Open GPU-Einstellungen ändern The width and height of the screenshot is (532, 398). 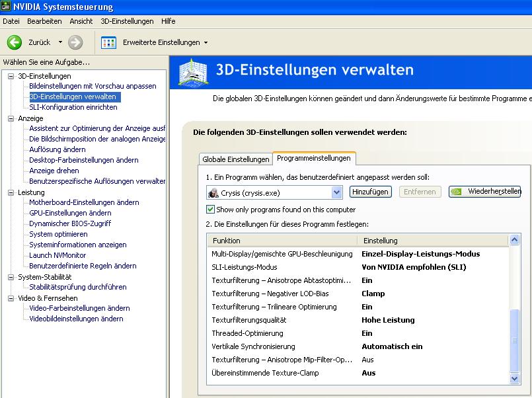[70, 213]
